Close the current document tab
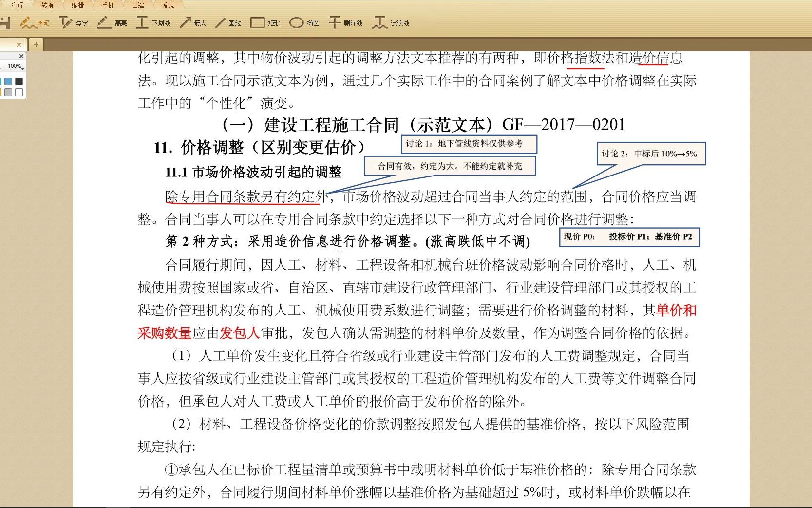 (19, 44)
